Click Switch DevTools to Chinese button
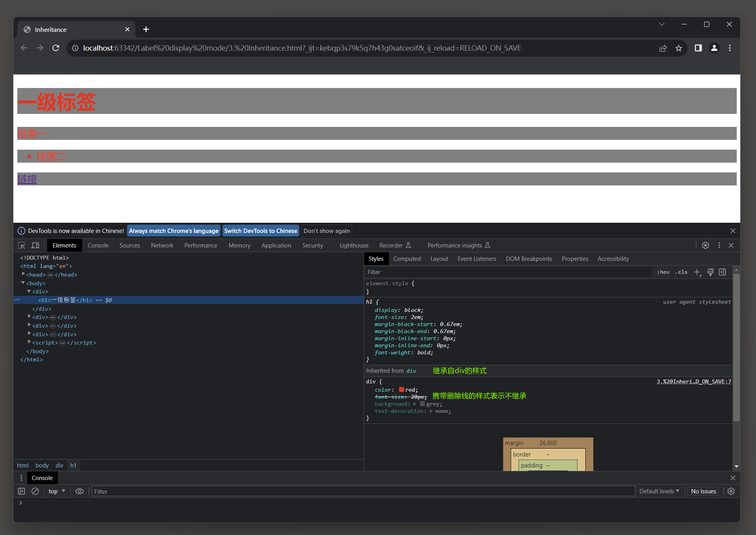Viewport: 756px width, 535px height. [x=261, y=231]
